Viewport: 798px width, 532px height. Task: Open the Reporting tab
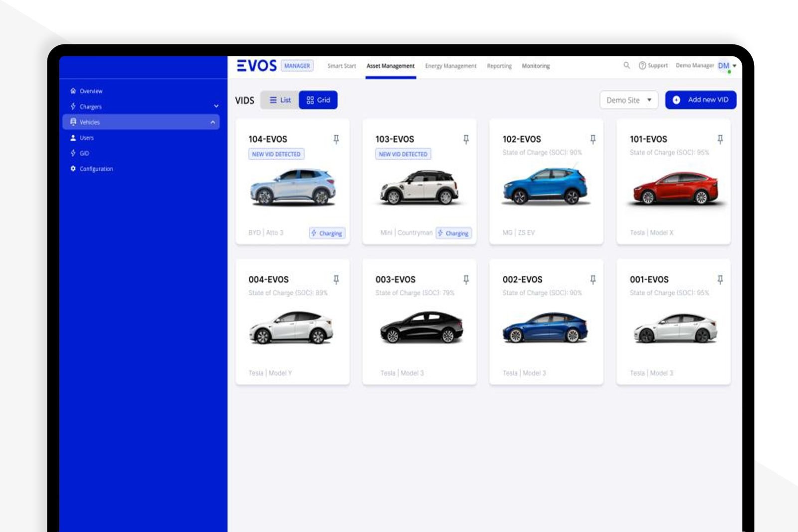pos(499,65)
